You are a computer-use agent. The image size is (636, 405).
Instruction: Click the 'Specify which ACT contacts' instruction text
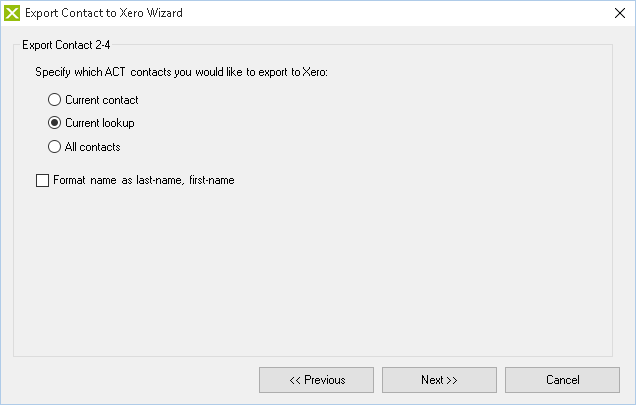[x=181, y=72]
